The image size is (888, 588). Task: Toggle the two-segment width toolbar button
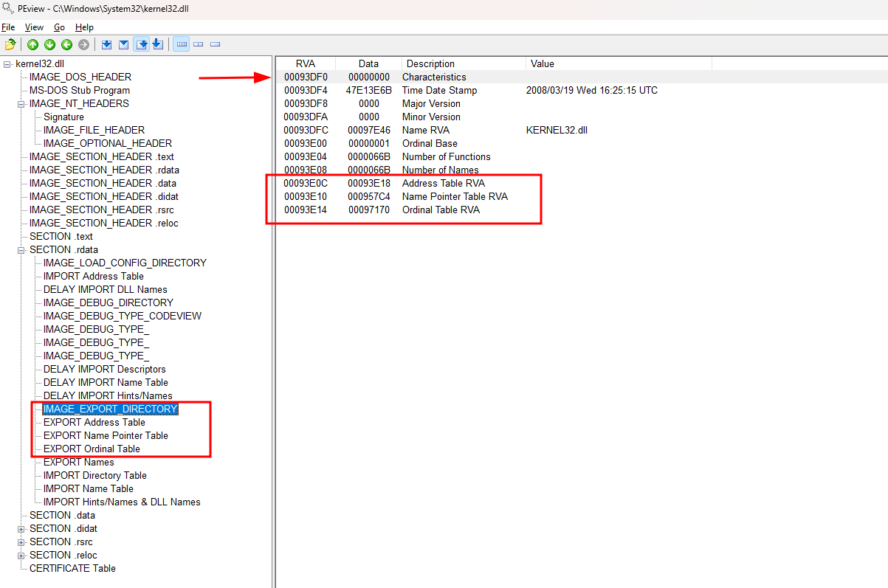point(199,45)
